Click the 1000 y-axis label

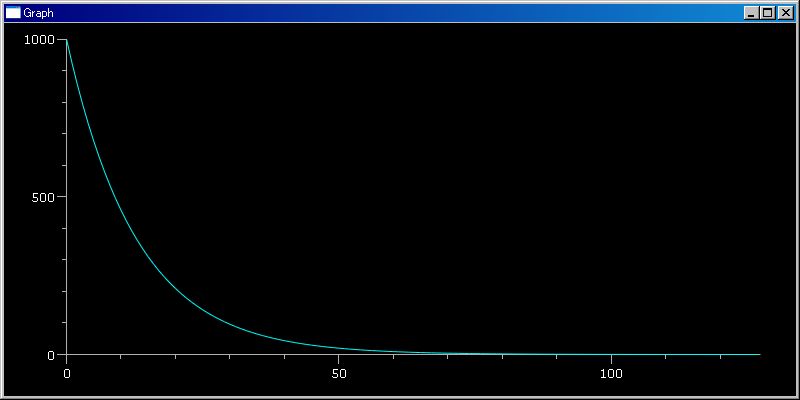39,40
